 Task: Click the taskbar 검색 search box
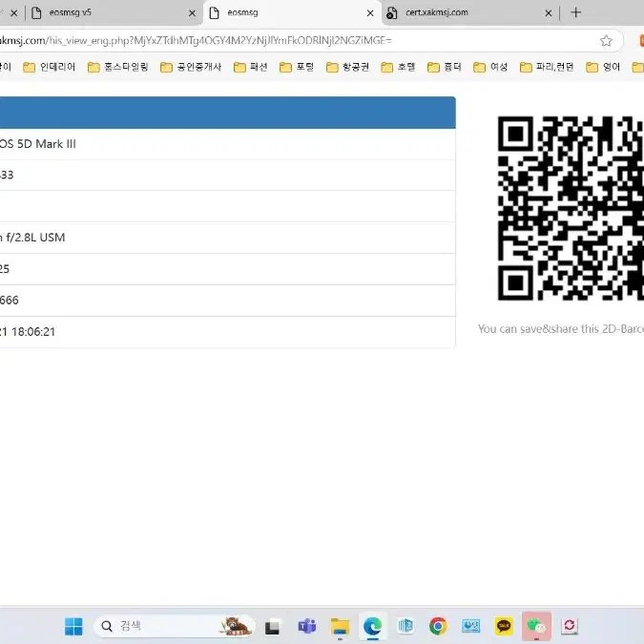[x=174, y=626]
